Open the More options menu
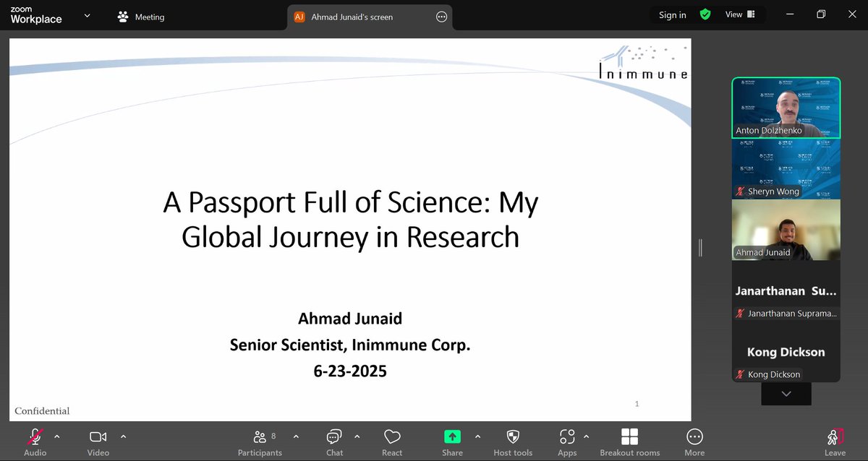This screenshot has height=461, width=868. (694, 442)
